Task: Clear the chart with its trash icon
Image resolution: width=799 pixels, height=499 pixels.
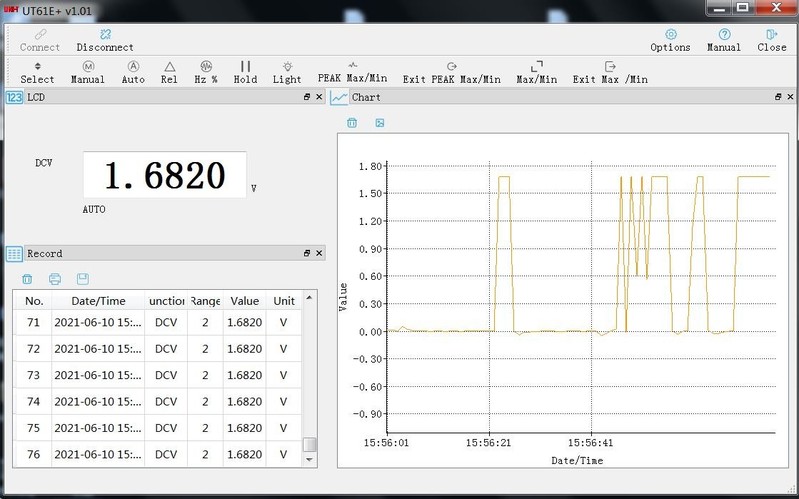Action: coord(352,123)
